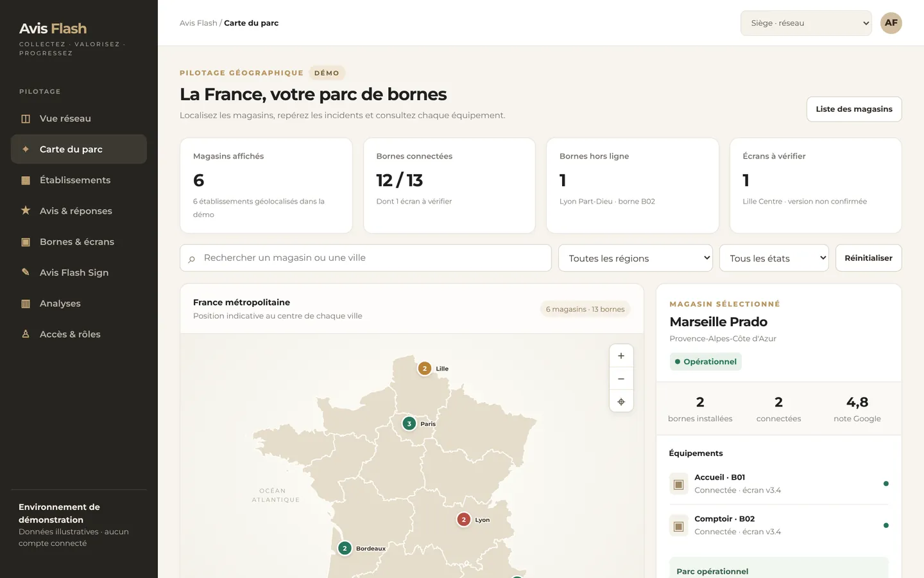Click the DÉMO badge
This screenshot has width=924, height=578.
[327, 73]
